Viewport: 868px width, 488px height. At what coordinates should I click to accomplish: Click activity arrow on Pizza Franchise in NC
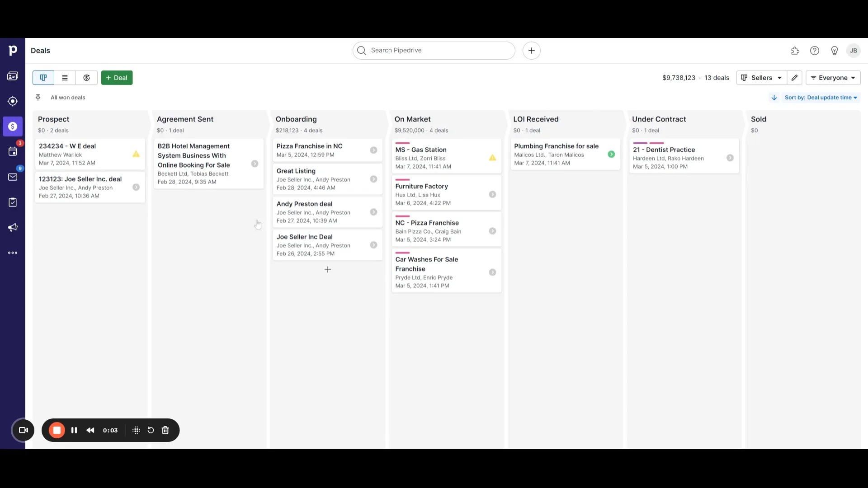(373, 150)
